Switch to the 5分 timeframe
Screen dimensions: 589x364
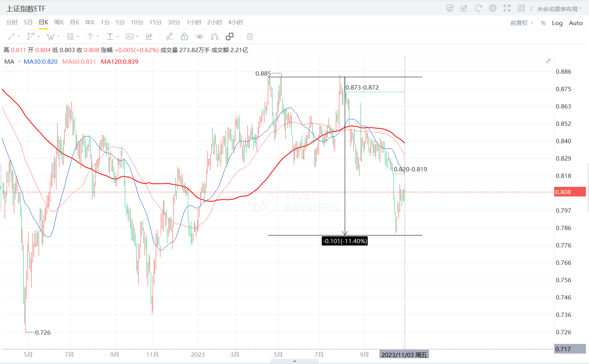point(120,22)
